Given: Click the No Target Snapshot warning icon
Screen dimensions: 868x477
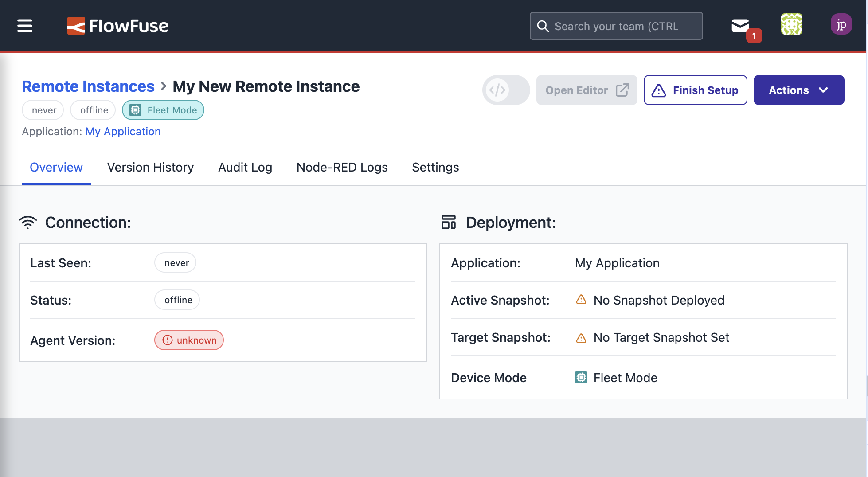Looking at the screenshot, I should (x=581, y=338).
